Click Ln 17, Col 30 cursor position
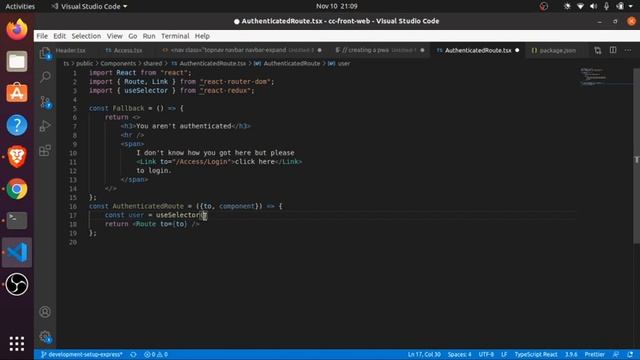640x360 pixels. [424, 354]
